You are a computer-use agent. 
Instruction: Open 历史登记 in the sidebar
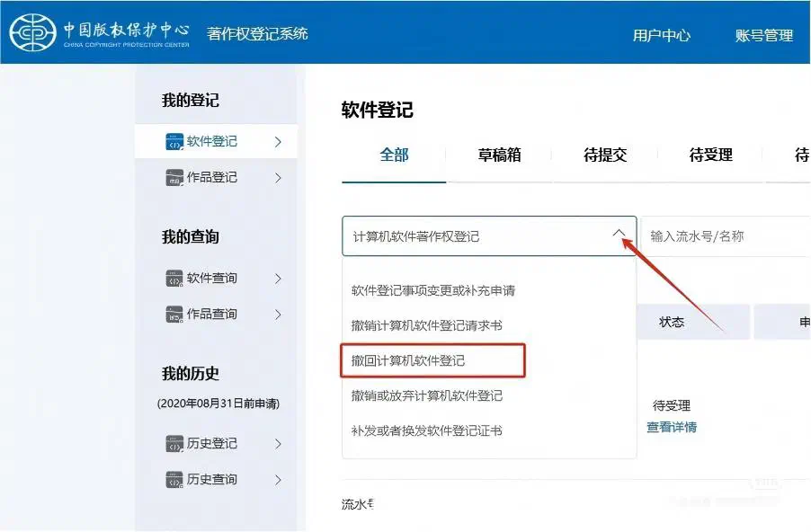point(216,444)
